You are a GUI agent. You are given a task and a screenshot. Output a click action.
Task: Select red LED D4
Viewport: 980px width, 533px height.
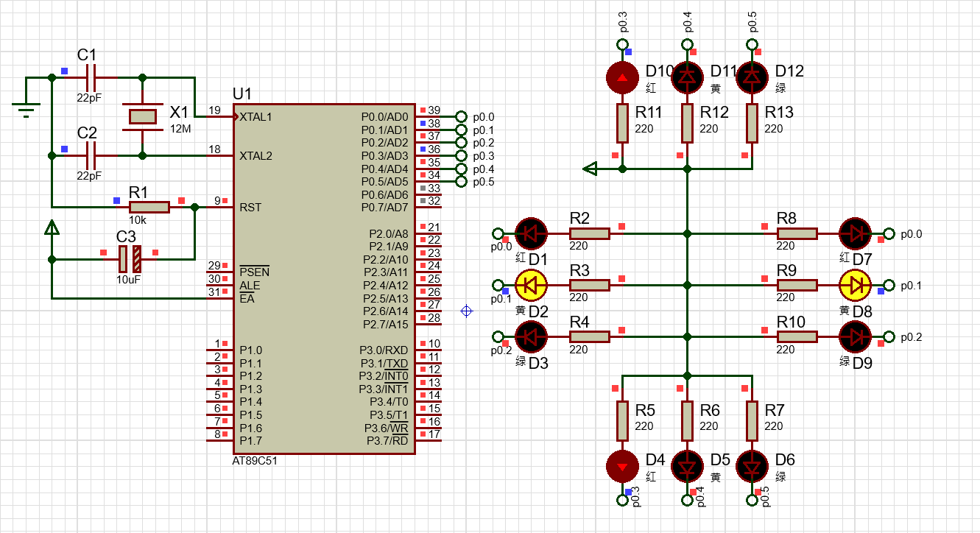[623, 466]
